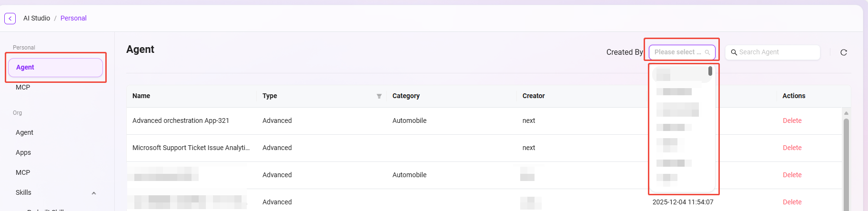Click the magnifier icon in Search Agent field
Screen dimensions: 868x211
pyautogui.click(x=734, y=52)
